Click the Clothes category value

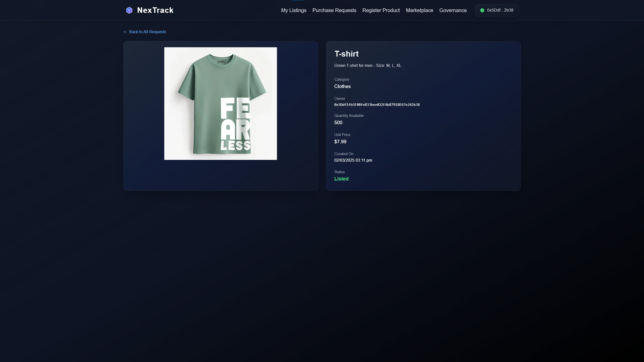point(342,86)
